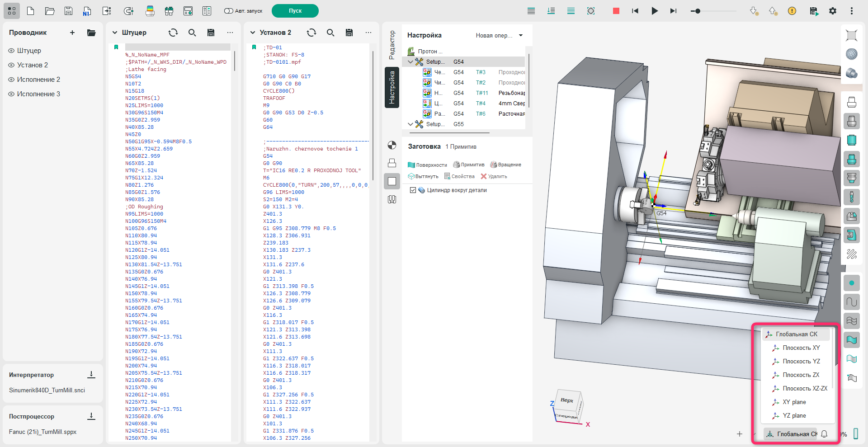
Task: Select Плоскость YZ from coordinate menu
Action: tap(801, 361)
